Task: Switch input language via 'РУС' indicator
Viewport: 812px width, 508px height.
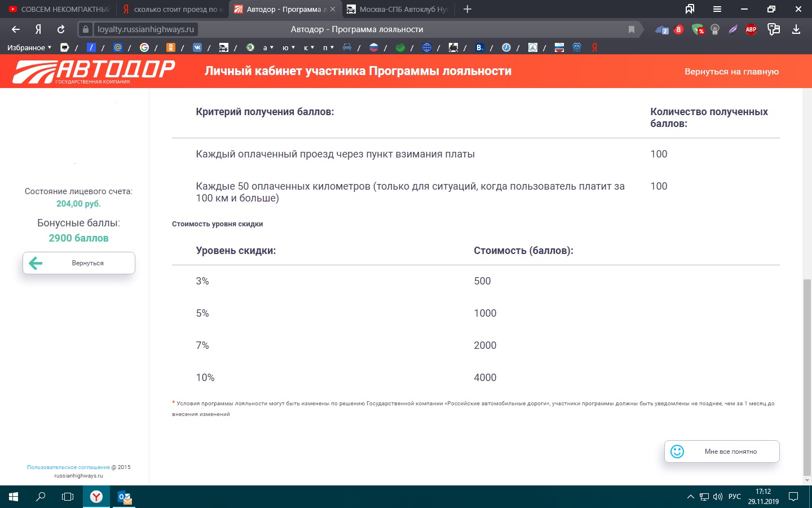Action: (x=735, y=497)
